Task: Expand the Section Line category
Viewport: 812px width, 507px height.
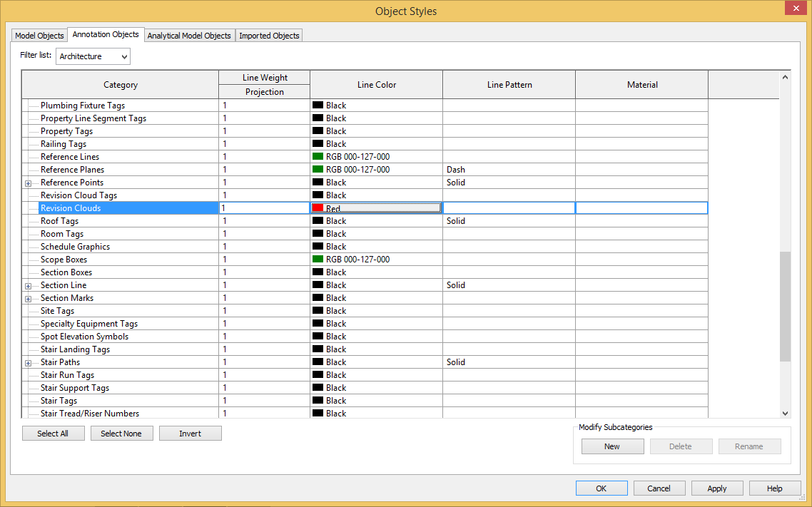Action: click(28, 286)
